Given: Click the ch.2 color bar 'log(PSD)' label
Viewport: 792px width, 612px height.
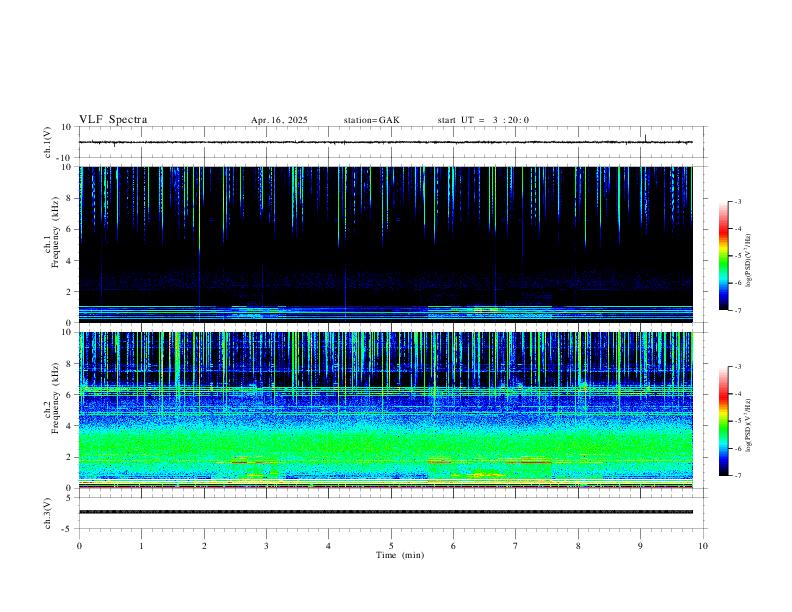Looking at the screenshot, I should coord(748,425).
